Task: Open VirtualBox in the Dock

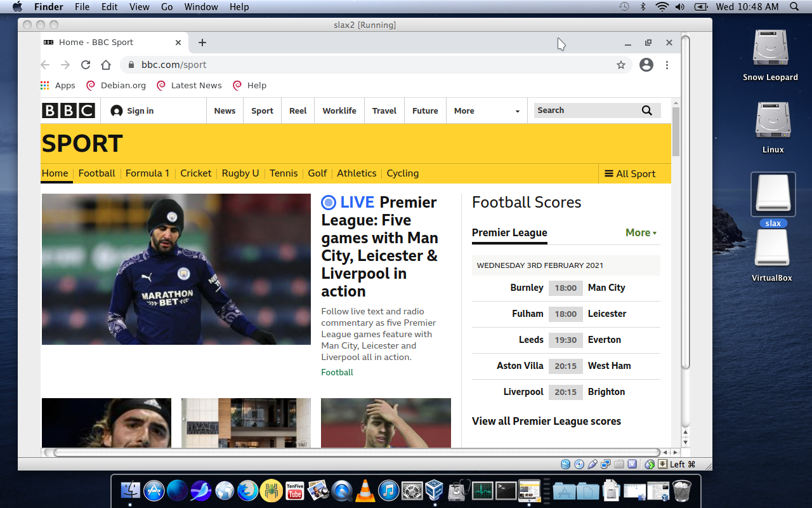Action: 435,490
